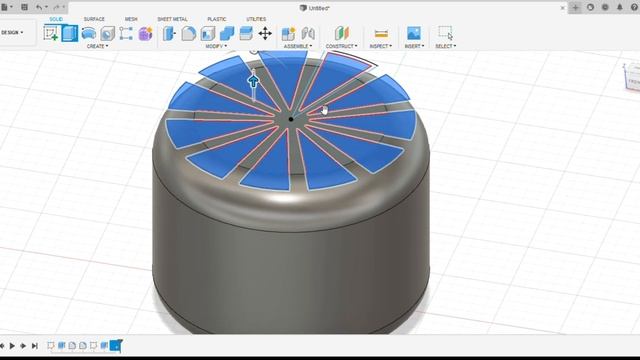Play the timeline history
The height and width of the screenshot is (360, 640).
click(12, 346)
